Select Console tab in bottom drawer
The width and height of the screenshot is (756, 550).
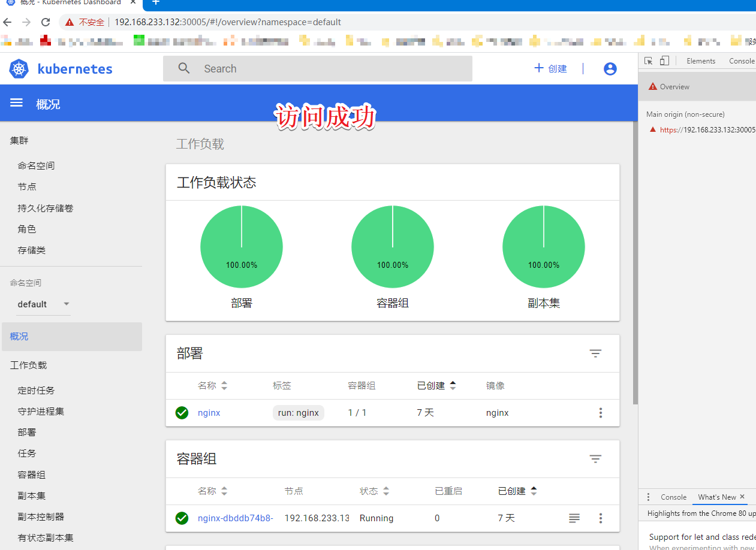[673, 497]
